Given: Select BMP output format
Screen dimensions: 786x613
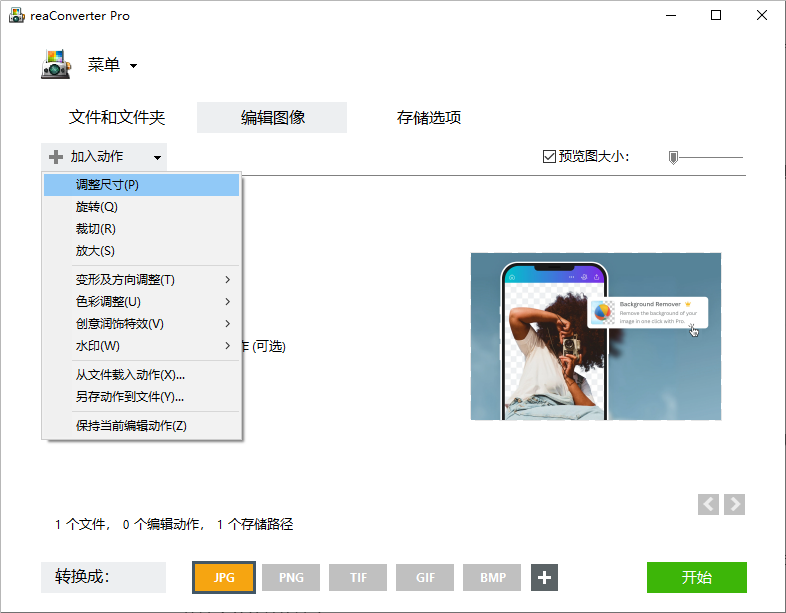Looking at the screenshot, I should coord(492,577).
